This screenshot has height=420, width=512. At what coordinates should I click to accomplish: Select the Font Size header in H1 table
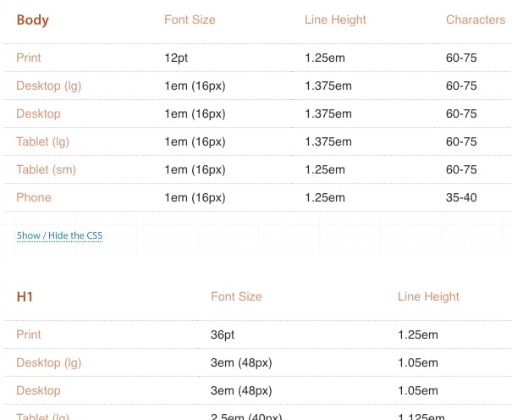tap(236, 296)
